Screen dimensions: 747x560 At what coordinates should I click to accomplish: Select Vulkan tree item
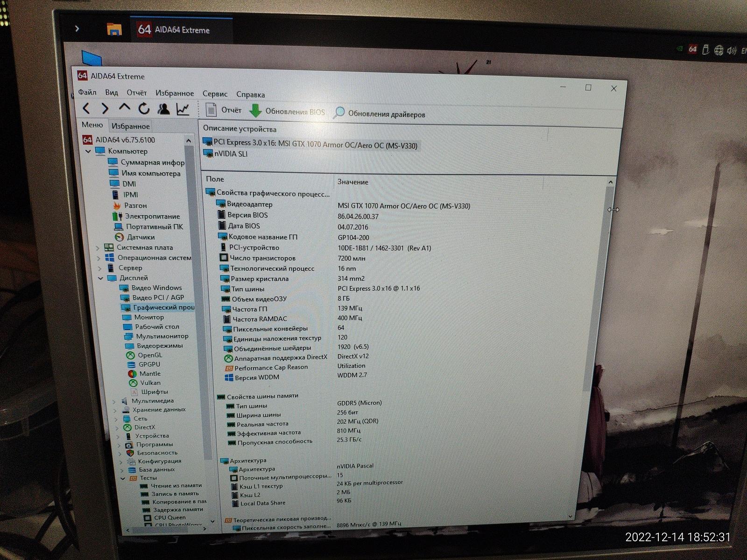[145, 383]
